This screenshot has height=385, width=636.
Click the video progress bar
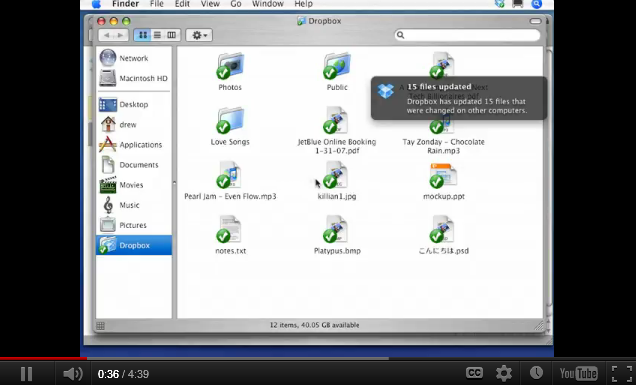pos(318,359)
